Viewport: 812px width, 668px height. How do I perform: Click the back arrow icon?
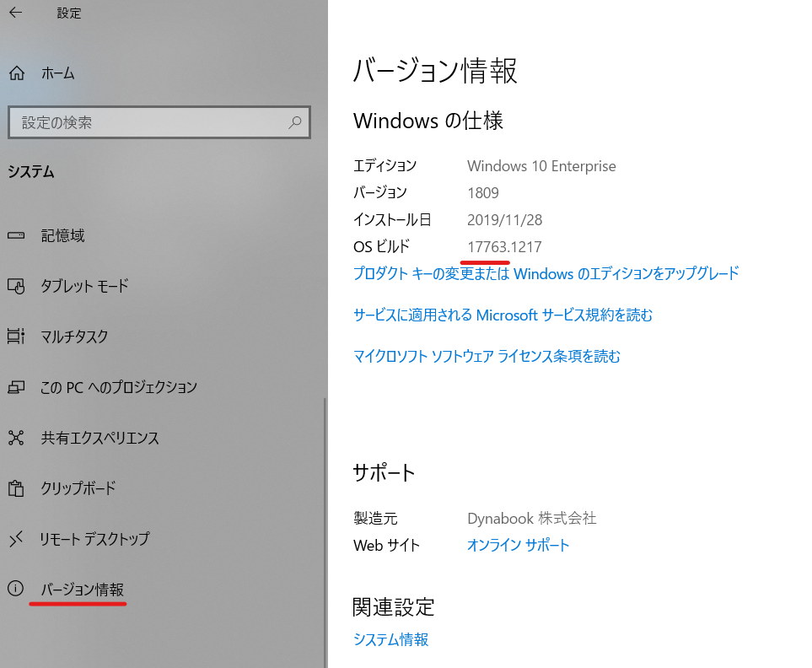tap(15, 13)
